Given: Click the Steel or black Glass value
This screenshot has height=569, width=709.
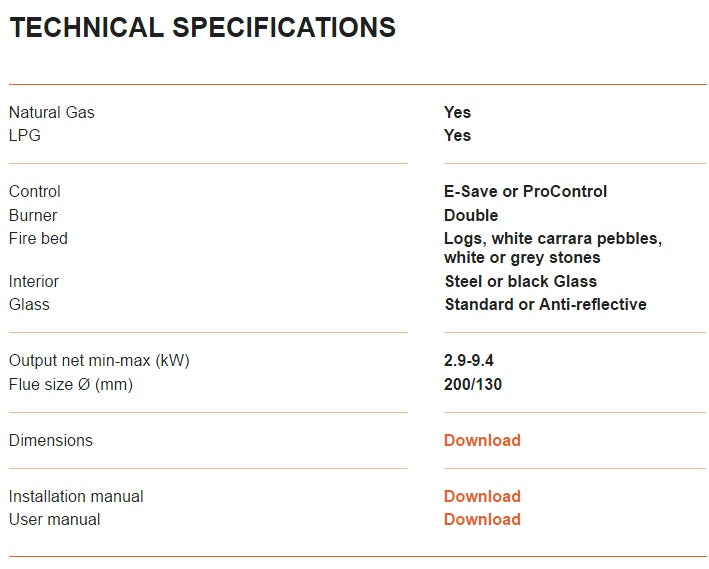Looking at the screenshot, I should 521,281.
